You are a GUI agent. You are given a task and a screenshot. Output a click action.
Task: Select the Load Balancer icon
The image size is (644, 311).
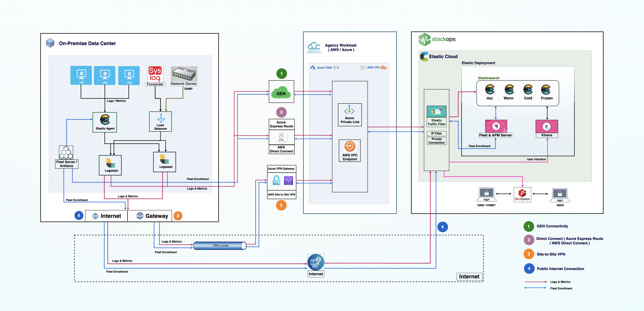pyautogui.click(x=161, y=118)
